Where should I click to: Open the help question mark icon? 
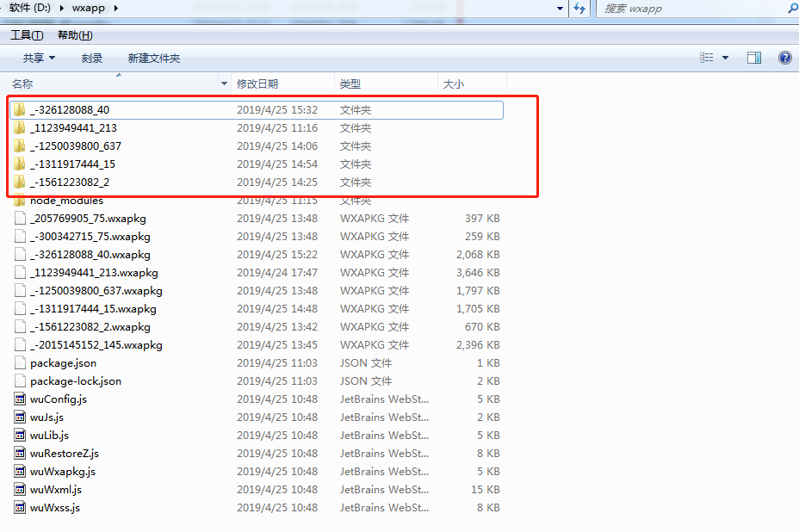point(784,58)
